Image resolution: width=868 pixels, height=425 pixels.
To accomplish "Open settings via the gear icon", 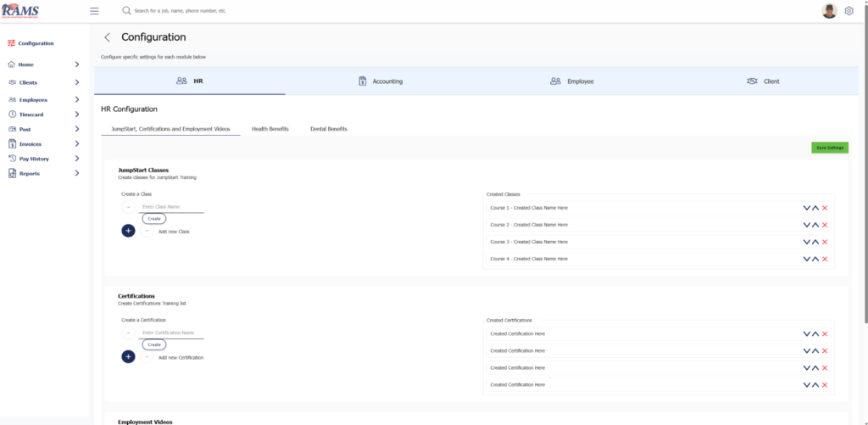I will pyautogui.click(x=849, y=11).
